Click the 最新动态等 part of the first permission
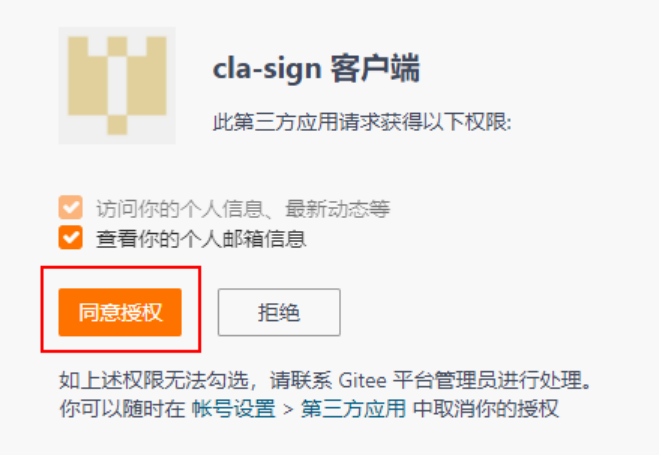Viewport: 659px width, 455px height. point(338,208)
